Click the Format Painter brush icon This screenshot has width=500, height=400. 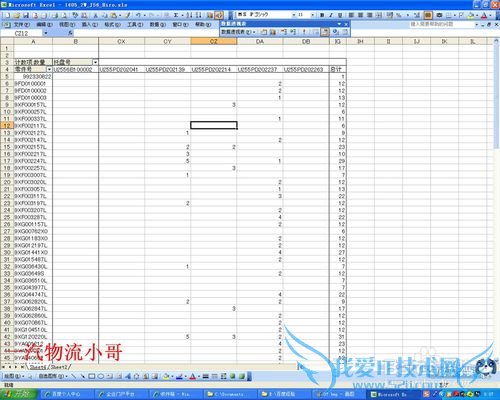coord(127,15)
